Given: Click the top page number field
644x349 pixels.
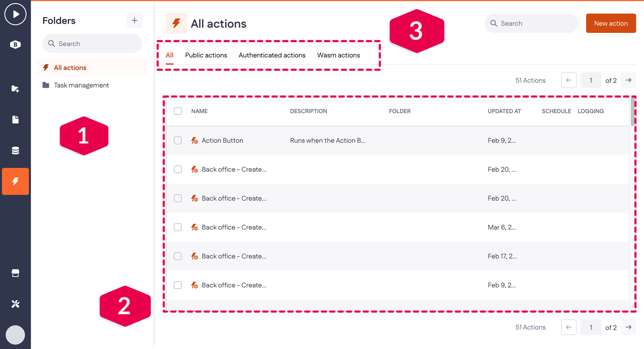Looking at the screenshot, I should [x=591, y=80].
